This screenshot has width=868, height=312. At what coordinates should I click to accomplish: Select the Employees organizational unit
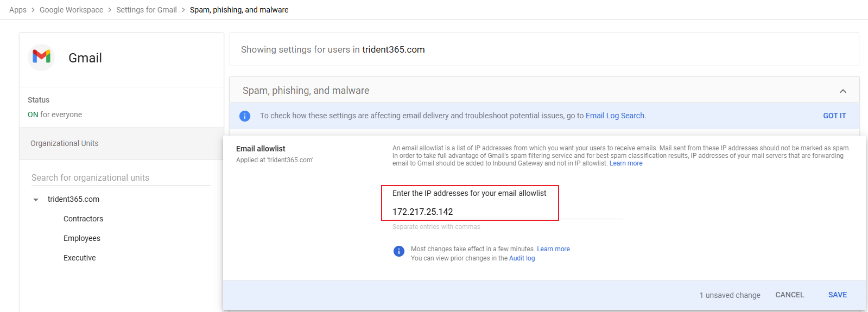[x=81, y=238]
